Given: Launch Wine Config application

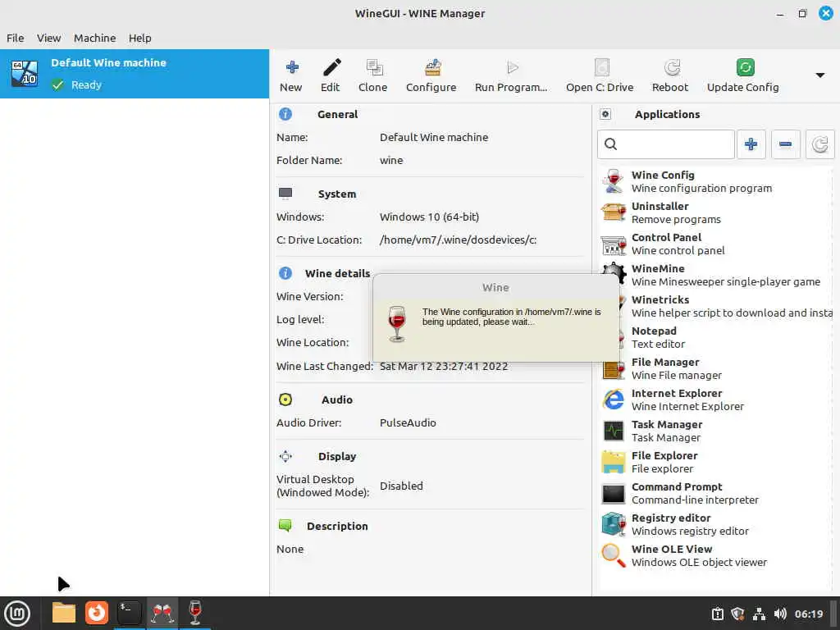Looking at the screenshot, I should coord(715,181).
